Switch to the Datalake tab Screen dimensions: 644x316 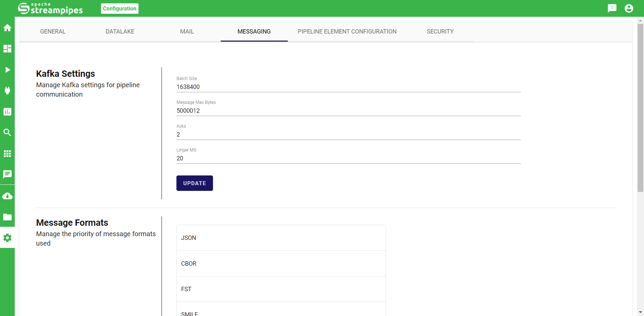click(120, 32)
